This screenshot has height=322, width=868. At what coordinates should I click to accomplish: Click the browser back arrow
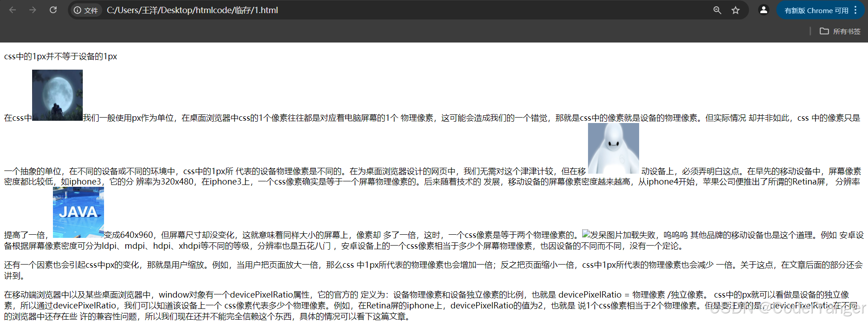(x=13, y=10)
